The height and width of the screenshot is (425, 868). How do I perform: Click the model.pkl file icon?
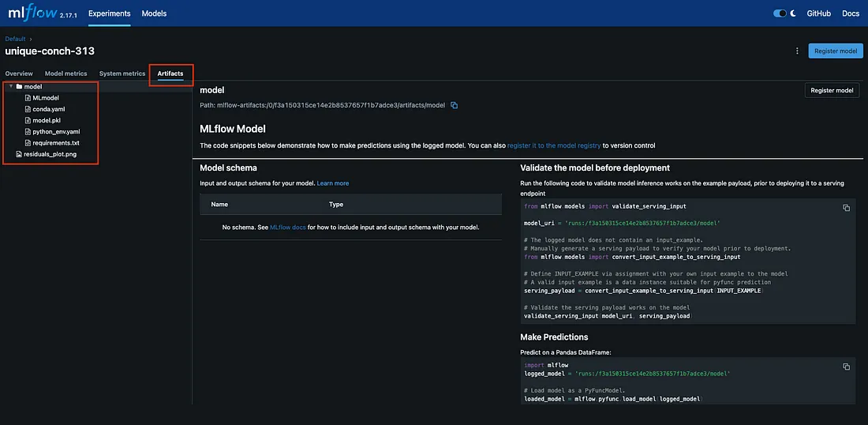point(28,120)
